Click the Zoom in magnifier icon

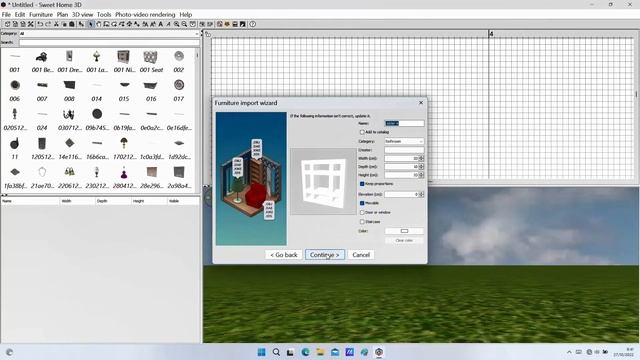[x=177, y=24]
